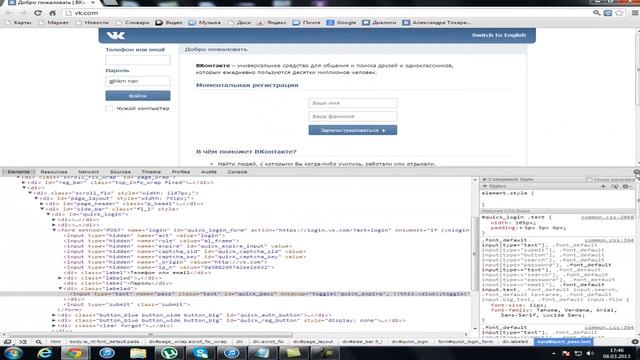Viewport: 640px width, 360px height.
Task: Open the Resources tab
Action: (54, 172)
